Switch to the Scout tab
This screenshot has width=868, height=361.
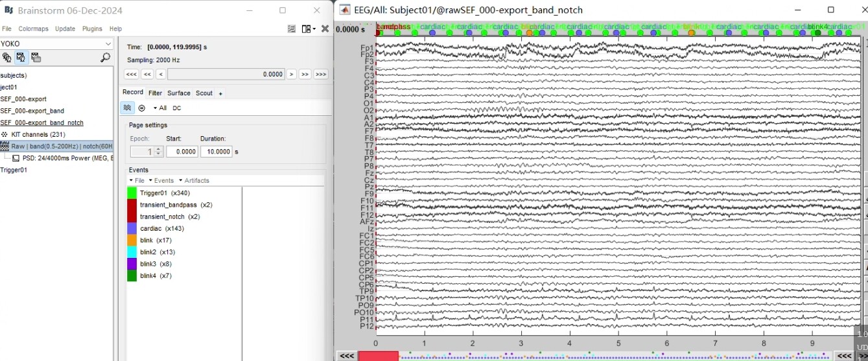pyautogui.click(x=204, y=93)
